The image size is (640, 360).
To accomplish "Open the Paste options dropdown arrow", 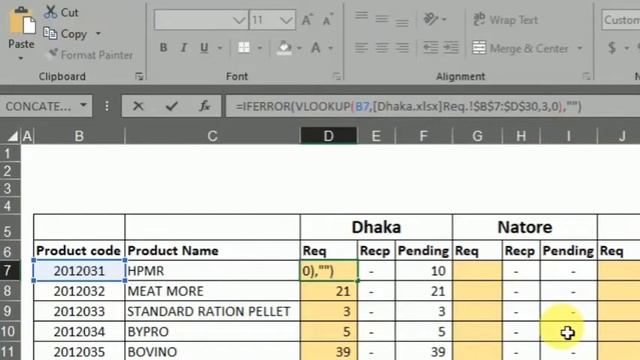I will pos(21,59).
